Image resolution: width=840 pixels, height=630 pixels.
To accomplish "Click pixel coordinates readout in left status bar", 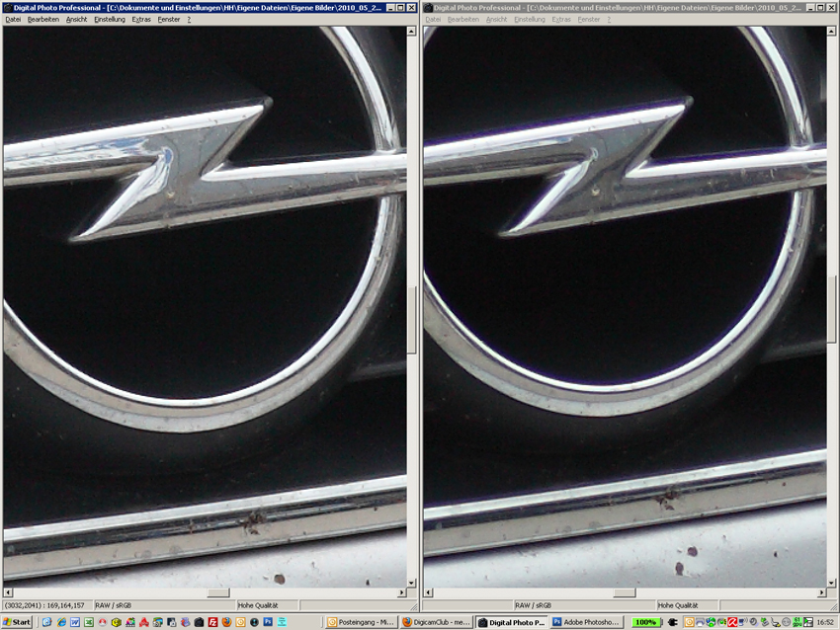I will (x=44, y=605).
